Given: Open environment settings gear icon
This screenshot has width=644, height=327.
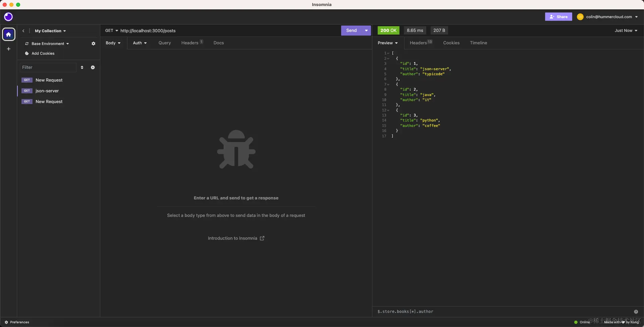Looking at the screenshot, I should click(x=94, y=44).
